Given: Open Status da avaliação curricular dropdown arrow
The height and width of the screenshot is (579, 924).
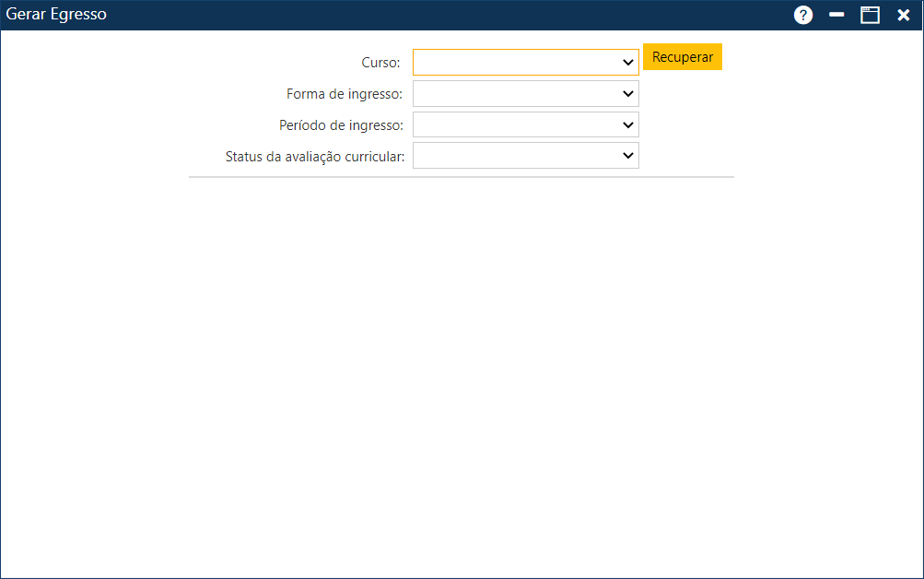Looking at the screenshot, I should point(628,156).
